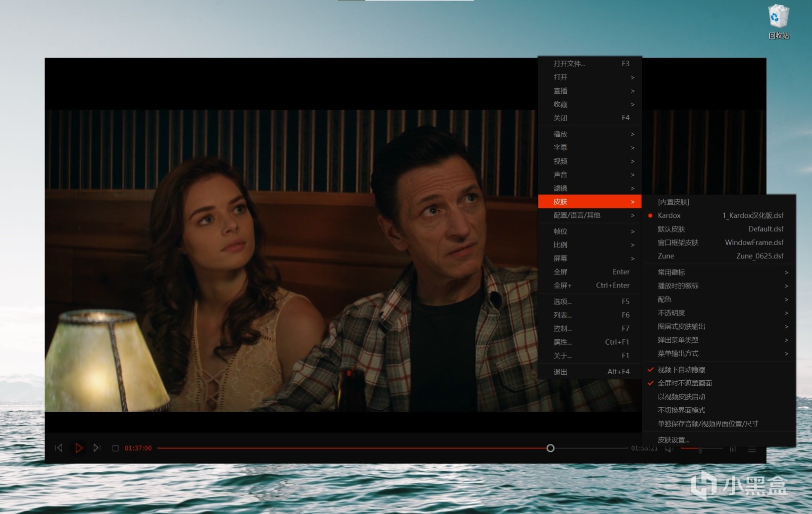Open 关于... F1 menu item
The height and width of the screenshot is (514, 812).
pos(590,355)
